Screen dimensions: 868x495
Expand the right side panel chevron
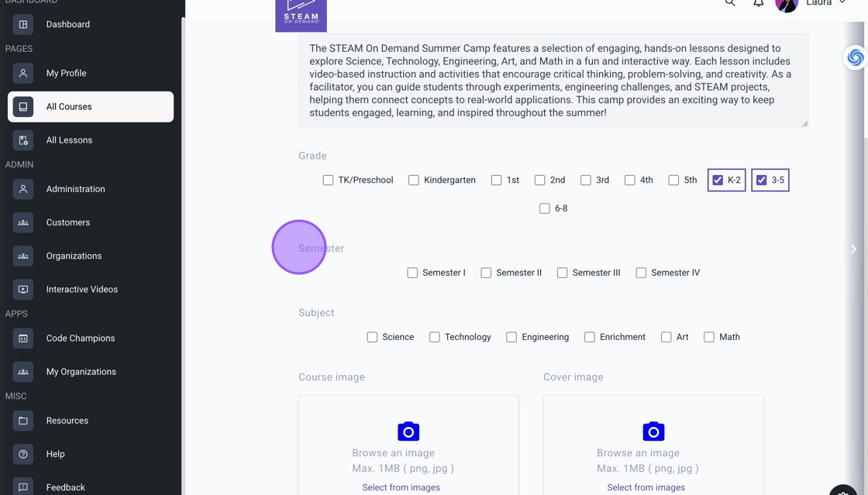click(x=853, y=249)
